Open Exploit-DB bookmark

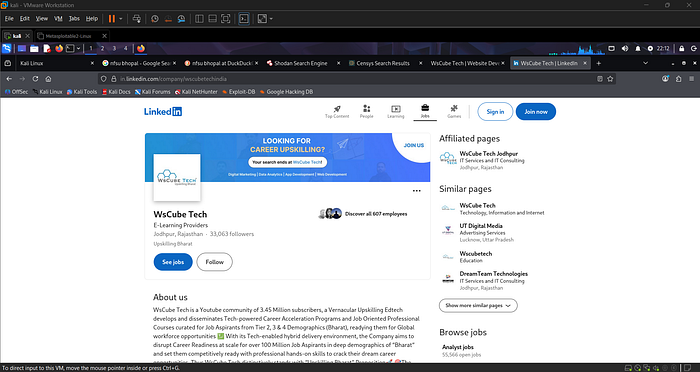point(239,92)
